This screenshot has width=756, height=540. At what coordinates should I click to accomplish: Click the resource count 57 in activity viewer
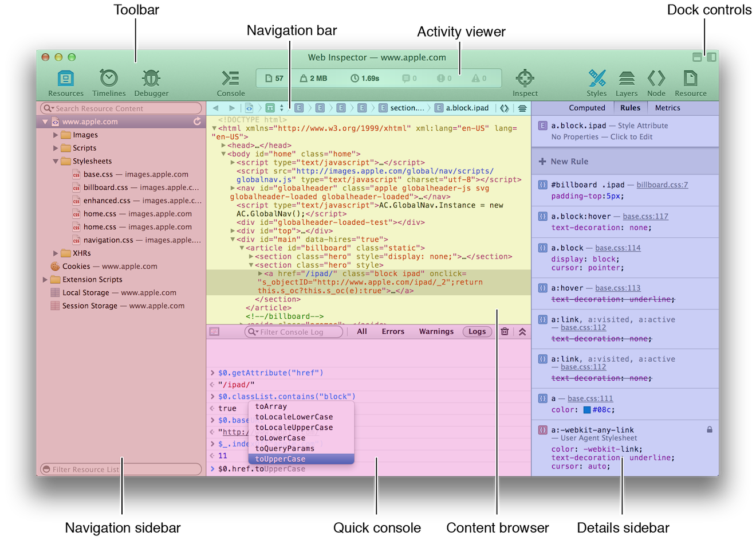[x=274, y=79]
